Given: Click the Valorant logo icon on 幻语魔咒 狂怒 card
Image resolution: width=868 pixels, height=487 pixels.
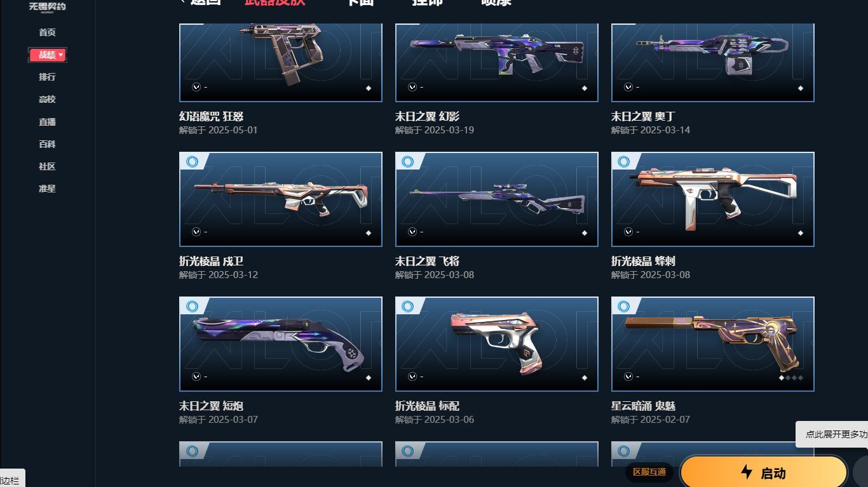Looking at the screenshot, I should click(196, 88).
